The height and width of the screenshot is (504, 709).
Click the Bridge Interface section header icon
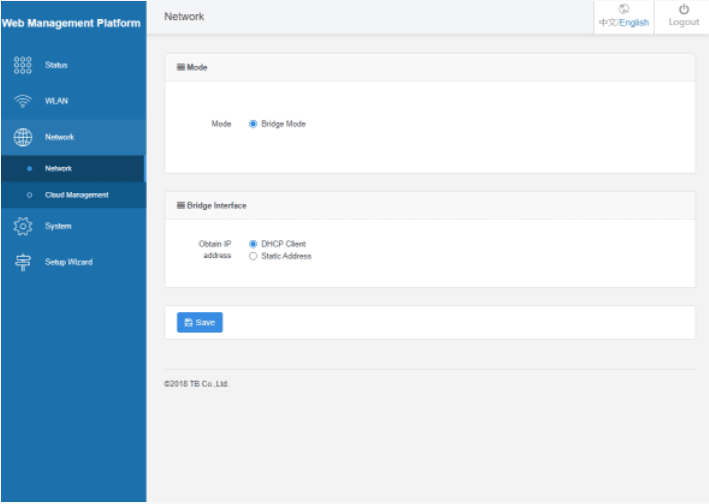pos(181,205)
